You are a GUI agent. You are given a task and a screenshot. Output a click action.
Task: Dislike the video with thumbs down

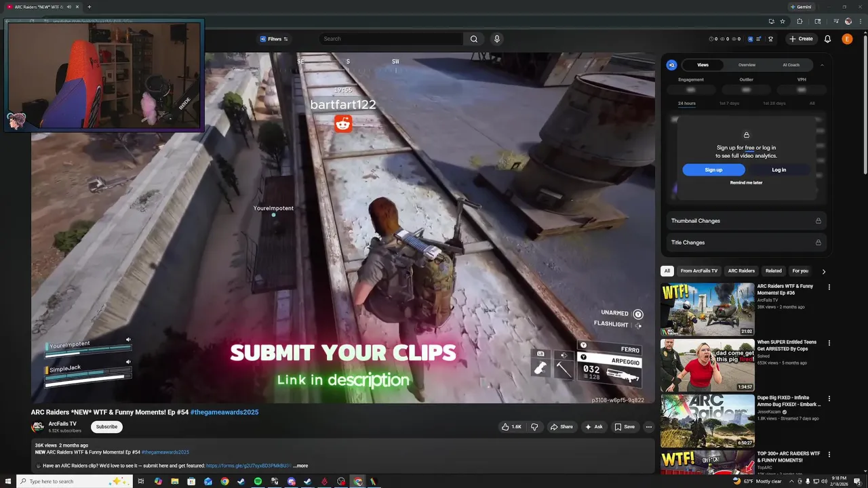(x=534, y=427)
